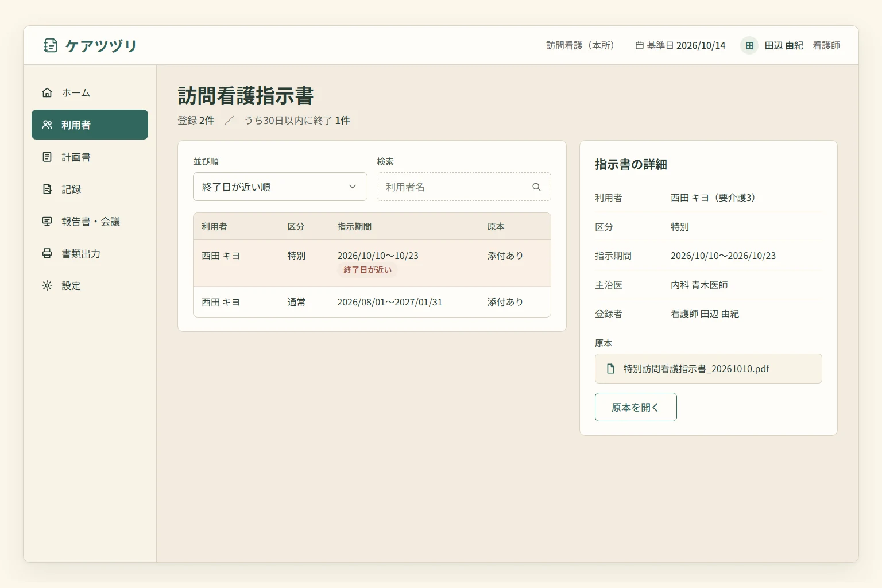Viewport: 882px width, 588px height.
Task: Click the magnifier icon in search field
Action: click(536, 187)
